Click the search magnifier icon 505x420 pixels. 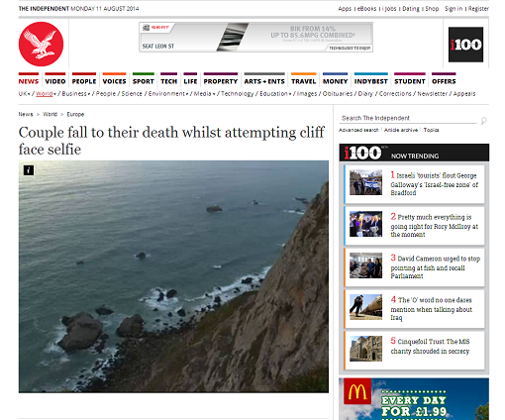[483, 121]
